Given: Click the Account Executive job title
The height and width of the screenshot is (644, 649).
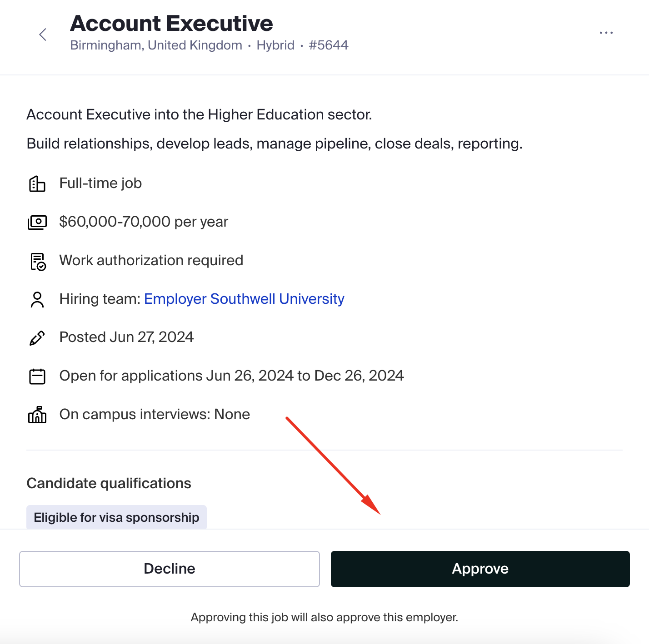Looking at the screenshot, I should (171, 23).
